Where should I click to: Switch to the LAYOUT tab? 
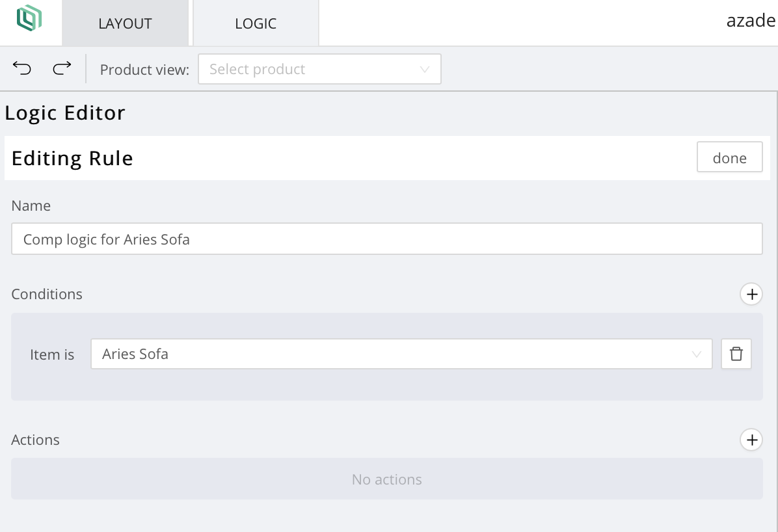pos(125,23)
